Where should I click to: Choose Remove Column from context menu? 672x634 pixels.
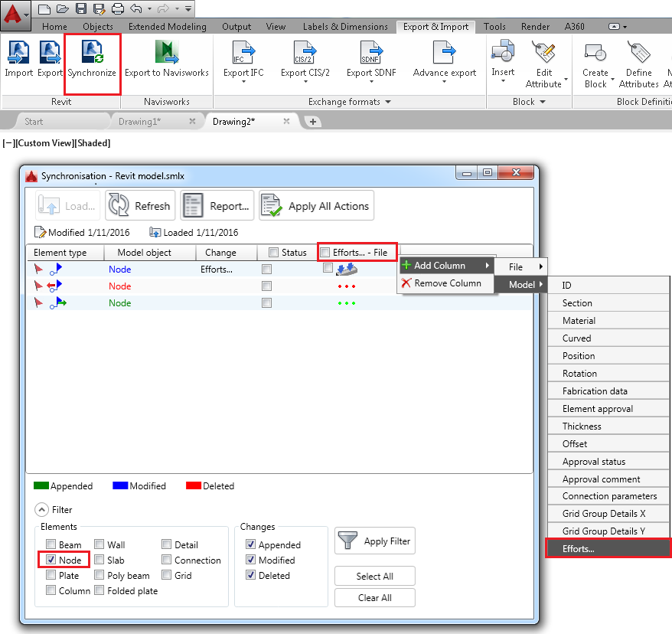[x=446, y=283]
